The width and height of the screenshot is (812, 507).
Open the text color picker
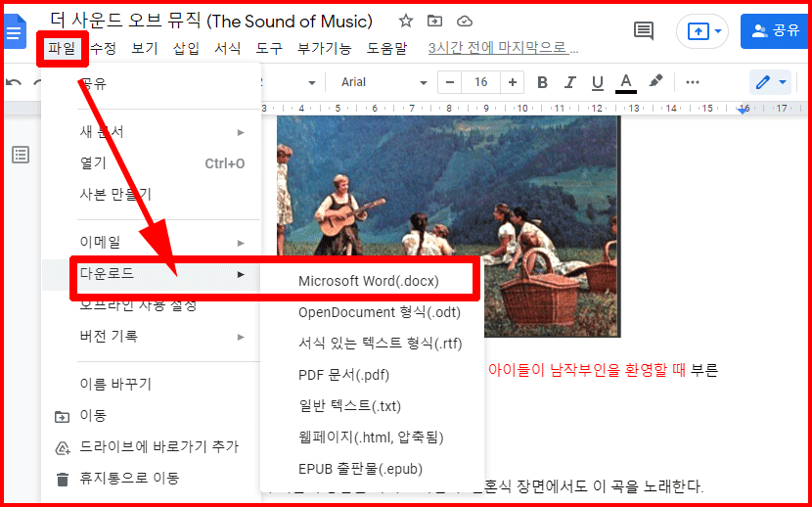point(625,83)
